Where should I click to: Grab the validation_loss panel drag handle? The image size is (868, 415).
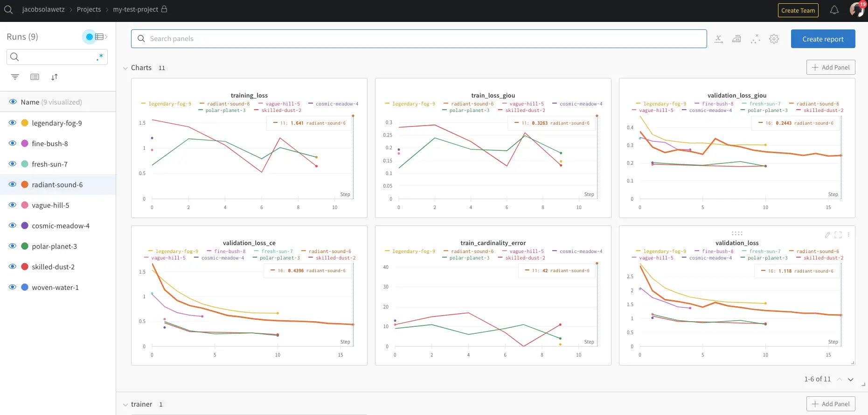click(x=737, y=233)
